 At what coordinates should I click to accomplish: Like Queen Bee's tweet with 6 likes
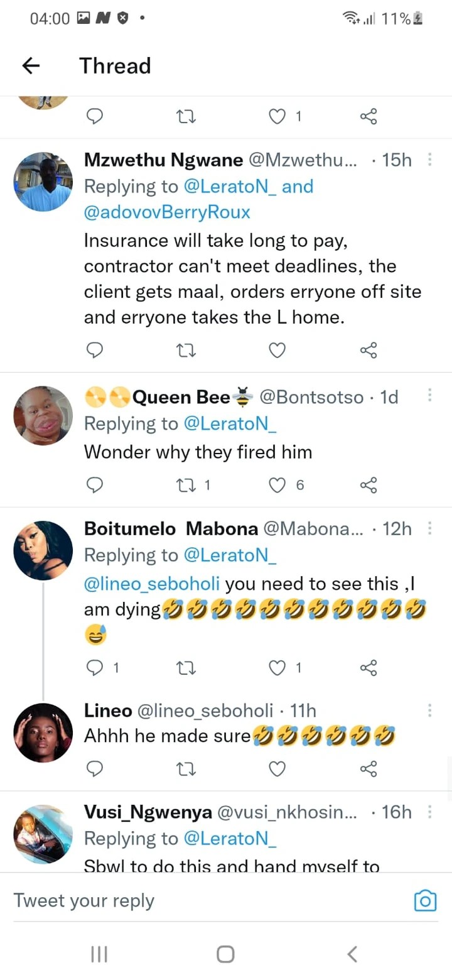click(x=277, y=485)
